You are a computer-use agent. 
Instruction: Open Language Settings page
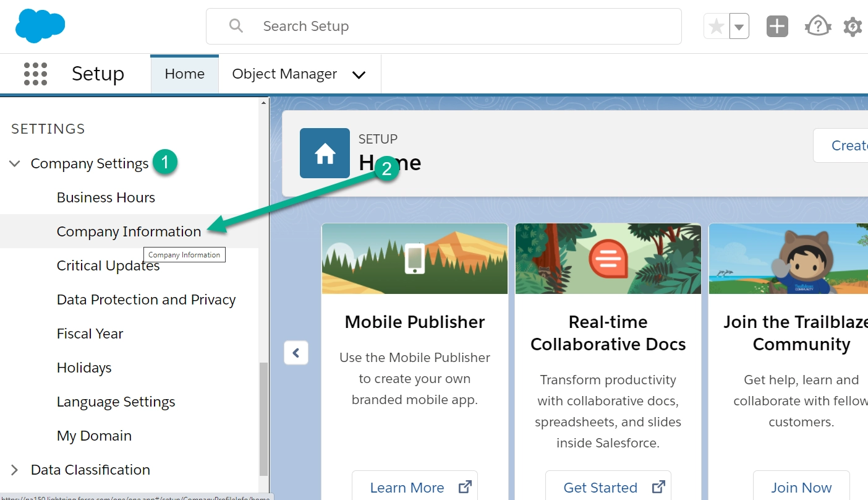pyautogui.click(x=116, y=402)
